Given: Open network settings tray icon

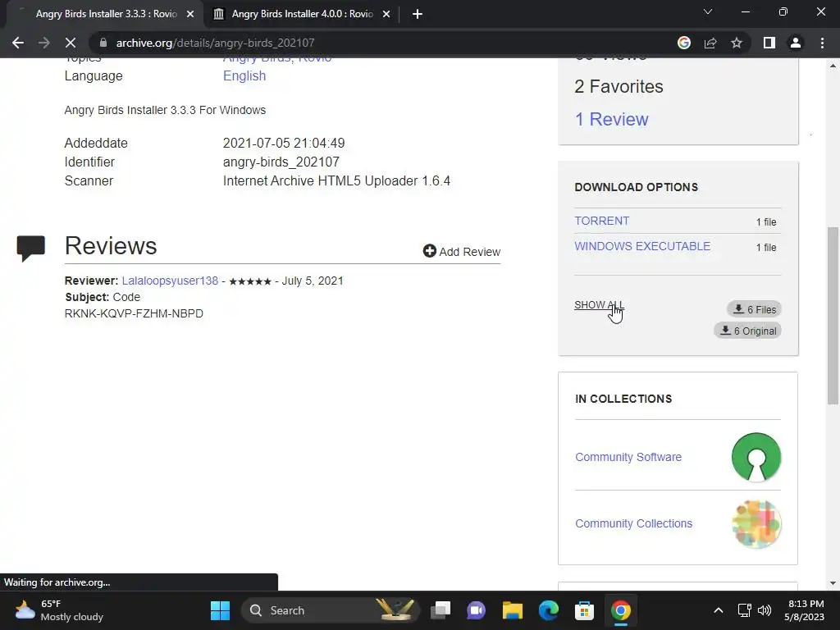Looking at the screenshot, I should [x=745, y=610].
